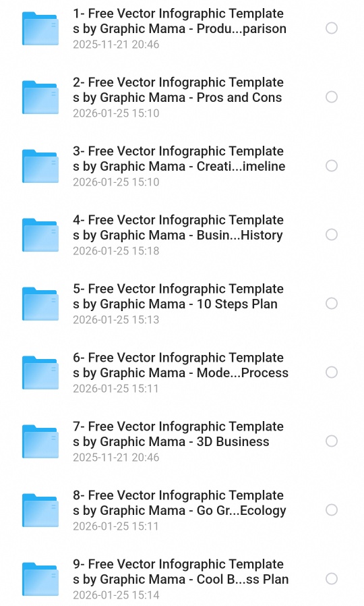Open folder icon for 1- Produ...parison
The image size is (364, 606).
pyautogui.click(x=40, y=28)
